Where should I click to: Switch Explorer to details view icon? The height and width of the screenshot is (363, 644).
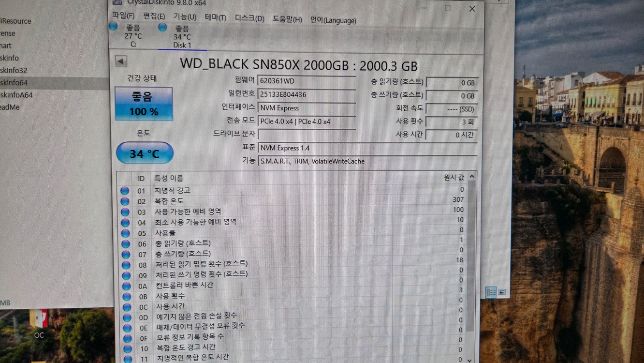[x=491, y=292]
